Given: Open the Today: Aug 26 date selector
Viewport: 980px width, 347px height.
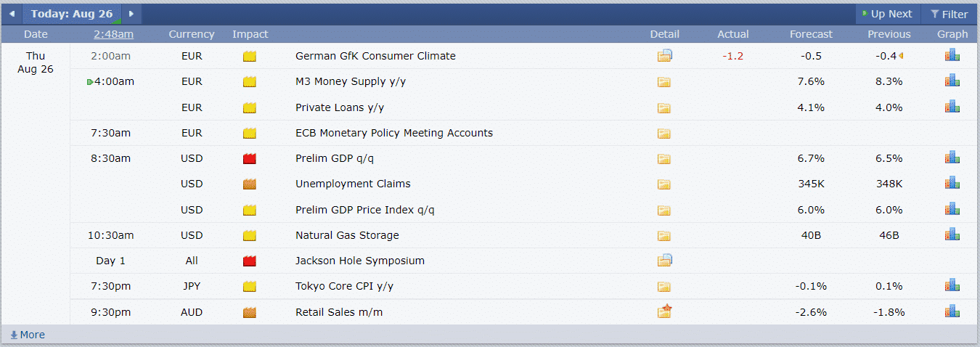Looking at the screenshot, I should pyautogui.click(x=72, y=14).
